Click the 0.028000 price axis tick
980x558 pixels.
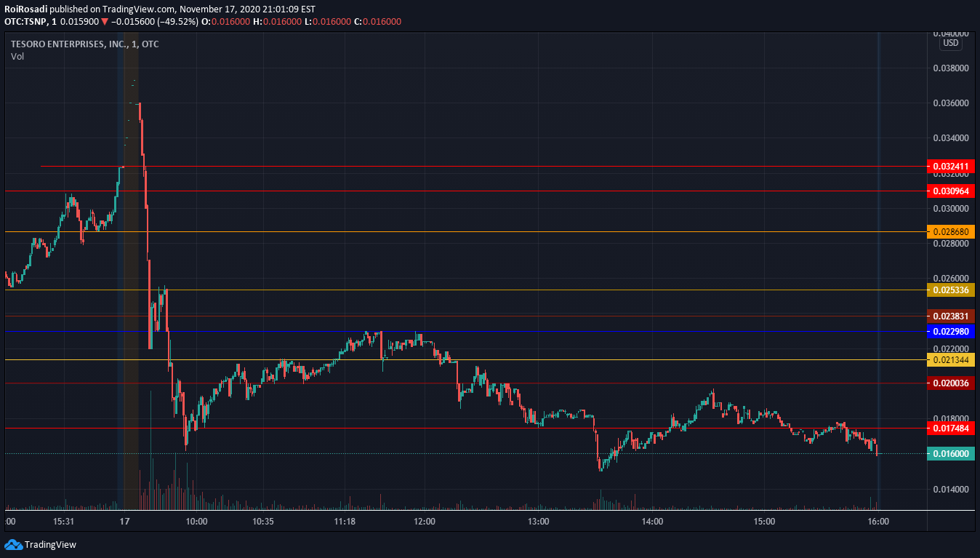(x=951, y=244)
